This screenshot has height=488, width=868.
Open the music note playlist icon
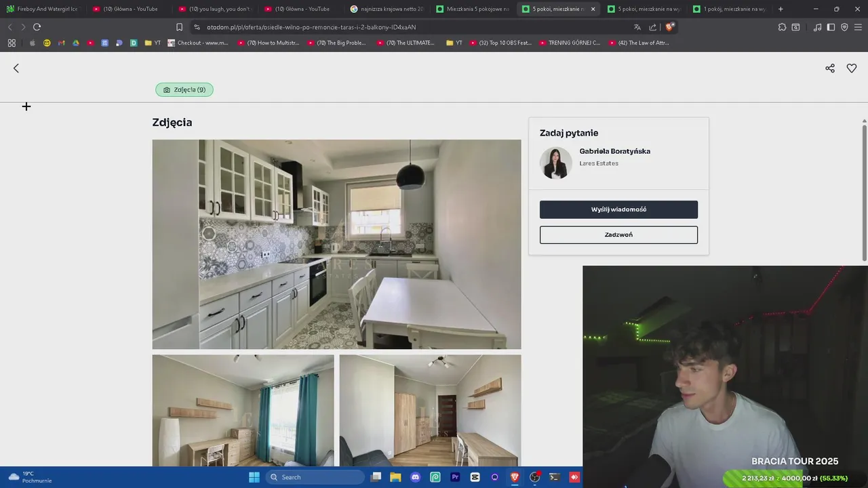coord(817,27)
